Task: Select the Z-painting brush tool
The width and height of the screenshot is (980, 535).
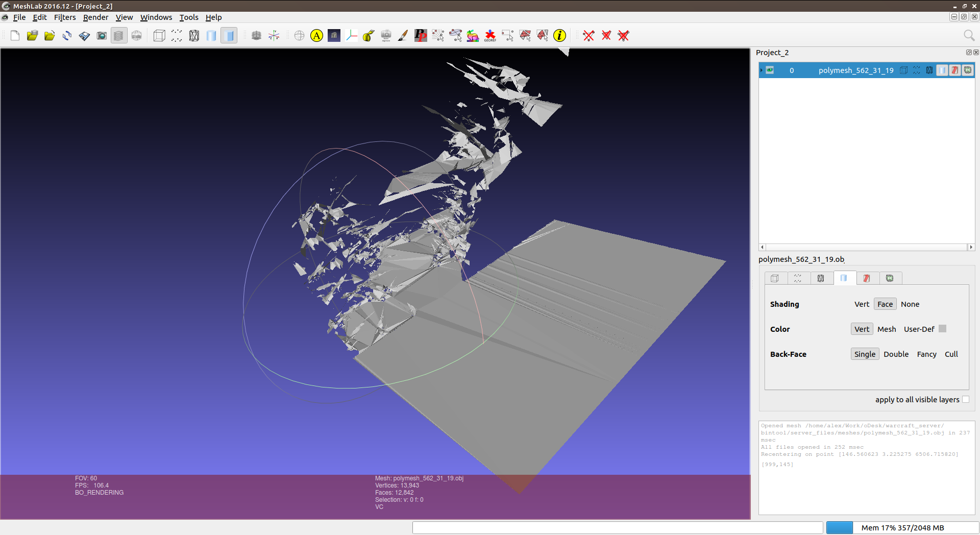Action: click(403, 36)
